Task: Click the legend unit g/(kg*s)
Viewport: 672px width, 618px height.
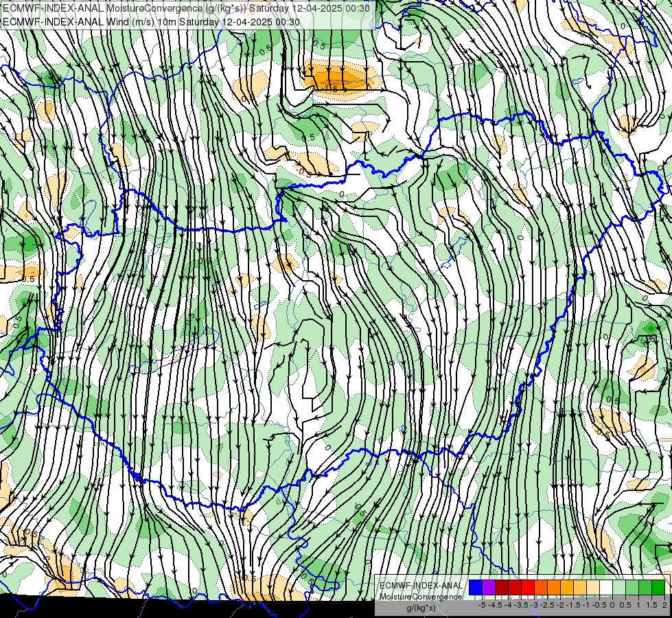Action: pyautogui.click(x=421, y=608)
